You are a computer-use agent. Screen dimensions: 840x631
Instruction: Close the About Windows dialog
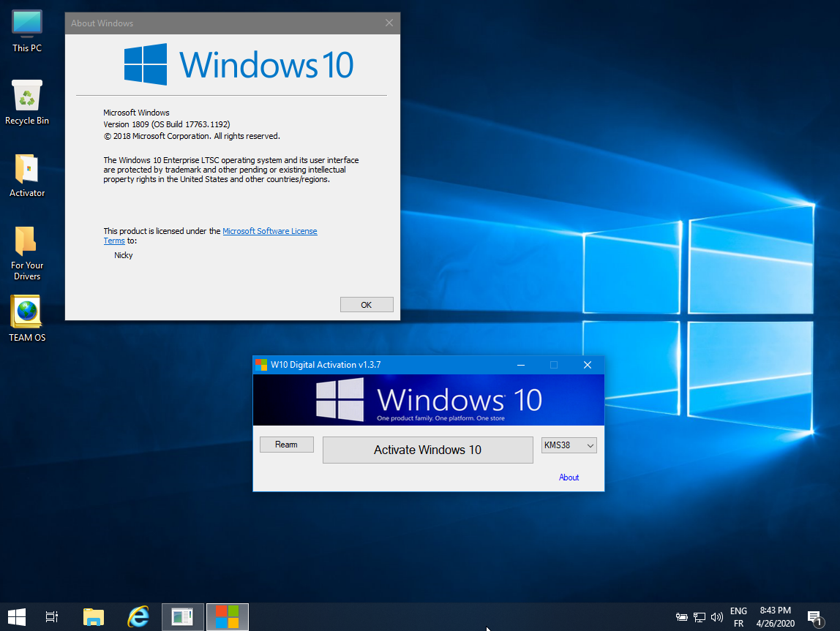click(x=389, y=23)
